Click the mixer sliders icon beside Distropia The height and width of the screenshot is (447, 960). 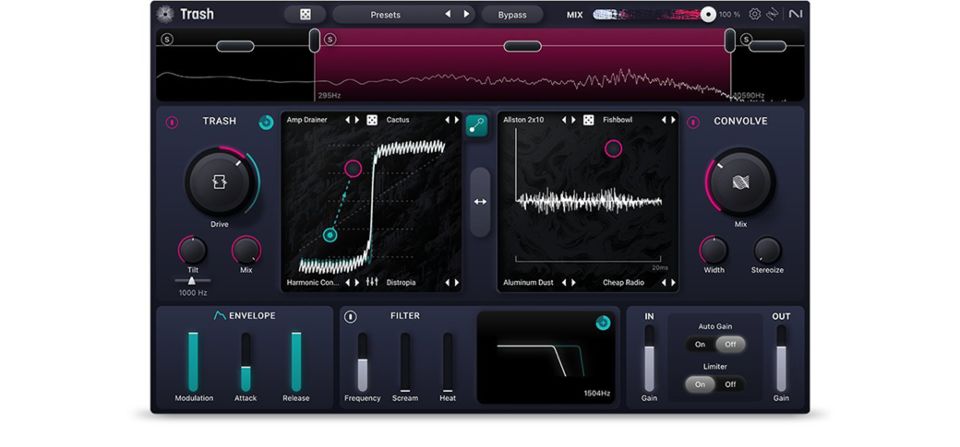(x=372, y=283)
